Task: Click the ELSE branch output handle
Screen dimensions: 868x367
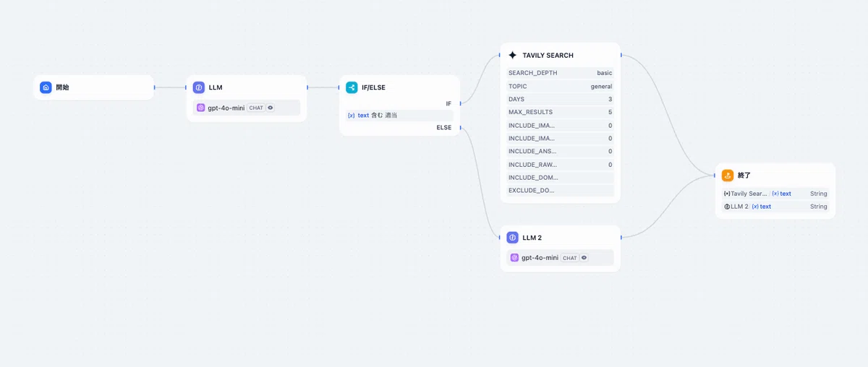Action: pyautogui.click(x=460, y=128)
